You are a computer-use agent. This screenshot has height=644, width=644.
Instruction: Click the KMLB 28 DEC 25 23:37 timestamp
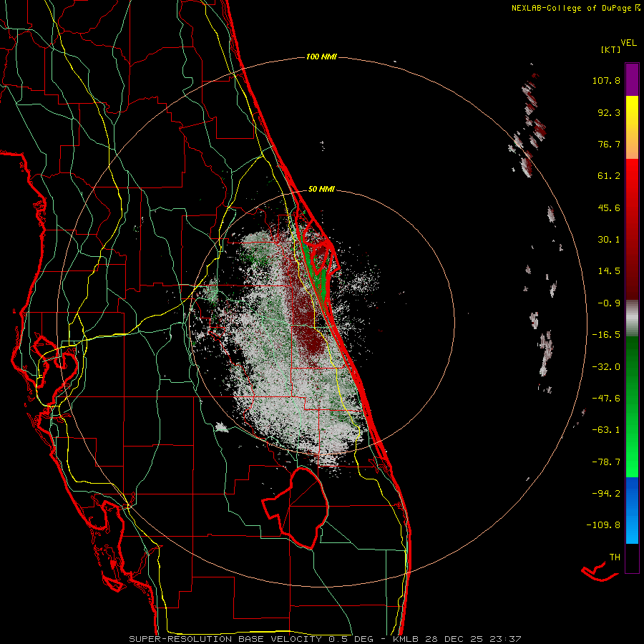tap(457, 639)
